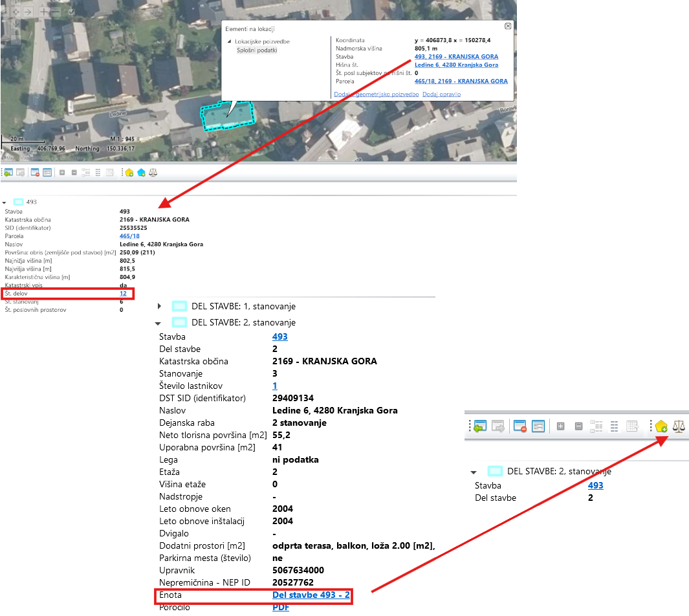Image resolution: width=689 pixels, height=616 pixels.
Task: Click the blue pentagon add icon
Action: [141, 173]
